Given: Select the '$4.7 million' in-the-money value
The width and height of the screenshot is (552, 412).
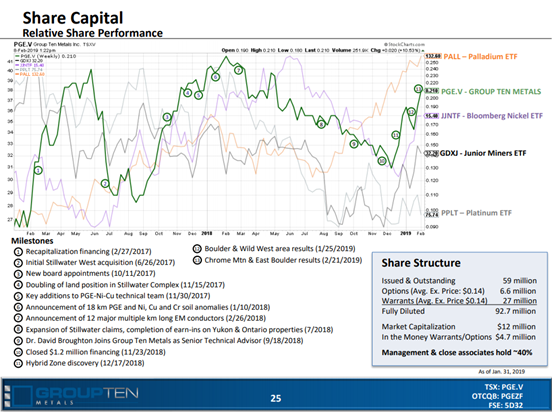Looking at the screenshot, I should pos(515,337).
